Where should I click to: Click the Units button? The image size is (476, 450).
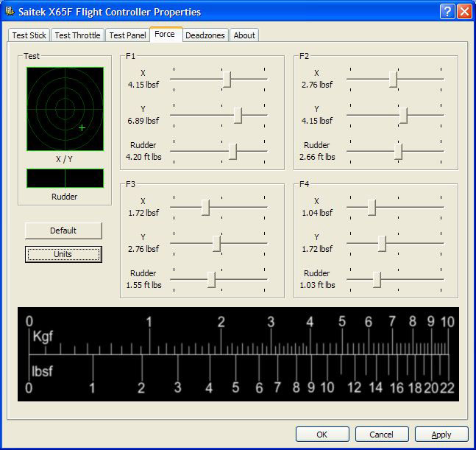click(x=63, y=254)
